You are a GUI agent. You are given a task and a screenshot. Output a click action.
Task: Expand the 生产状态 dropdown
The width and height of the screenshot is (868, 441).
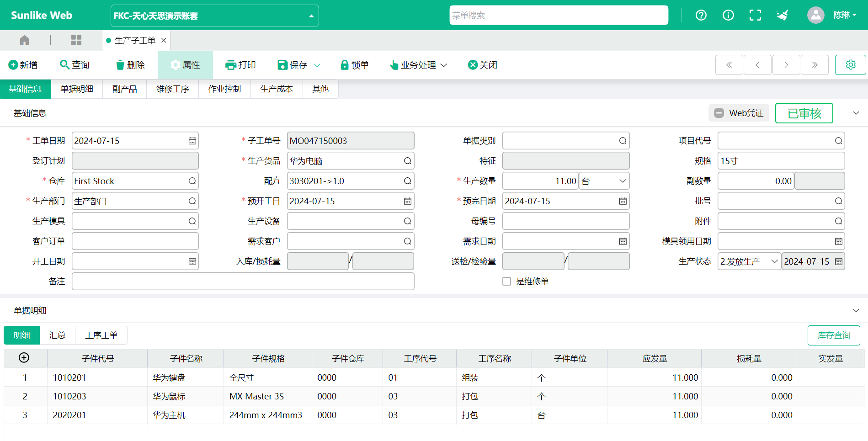pyautogui.click(x=774, y=261)
